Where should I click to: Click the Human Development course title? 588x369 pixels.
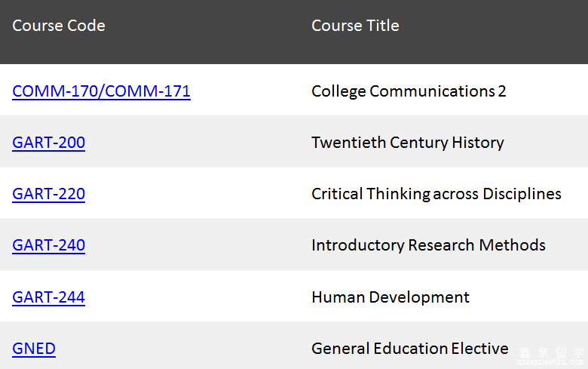[x=390, y=297]
